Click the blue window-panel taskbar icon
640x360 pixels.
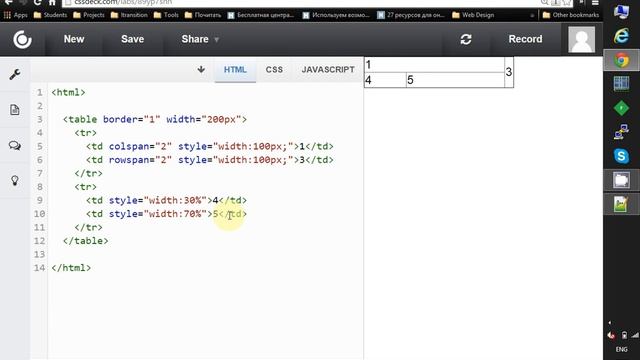coord(621,84)
